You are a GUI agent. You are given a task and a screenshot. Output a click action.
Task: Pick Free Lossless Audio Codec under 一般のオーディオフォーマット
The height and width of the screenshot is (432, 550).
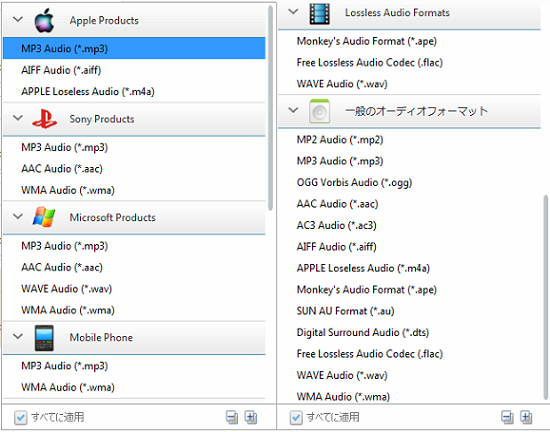point(409,353)
